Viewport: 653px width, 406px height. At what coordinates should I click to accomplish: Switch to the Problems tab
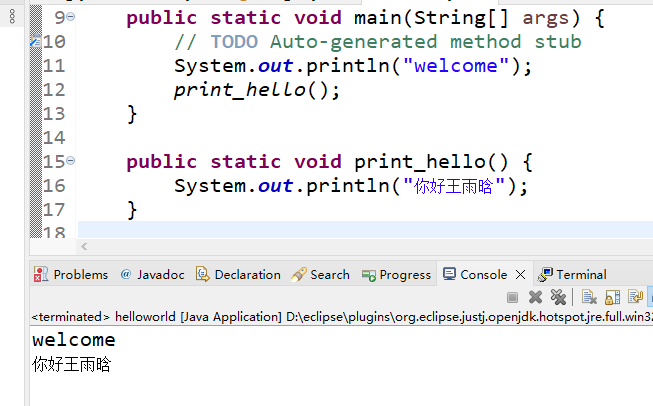point(81,275)
